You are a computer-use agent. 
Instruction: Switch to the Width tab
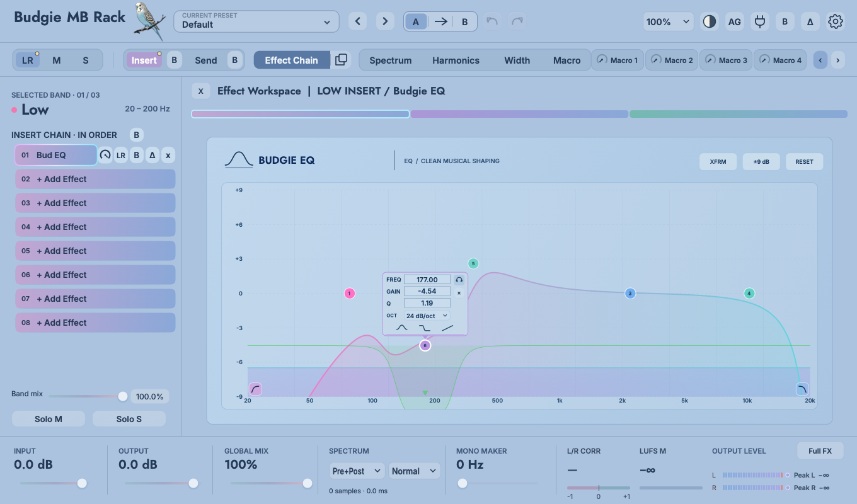coord(517,60)
